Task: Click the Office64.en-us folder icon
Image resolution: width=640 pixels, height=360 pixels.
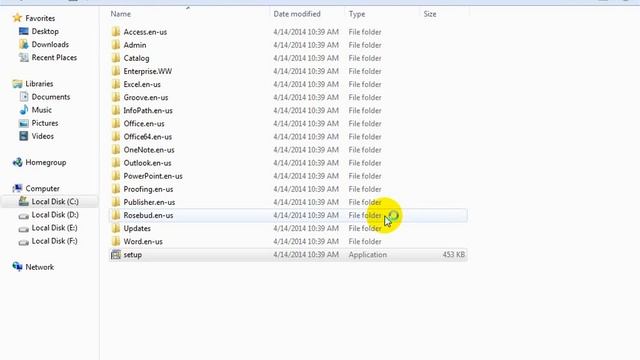Action: click(x=116, y=136)
